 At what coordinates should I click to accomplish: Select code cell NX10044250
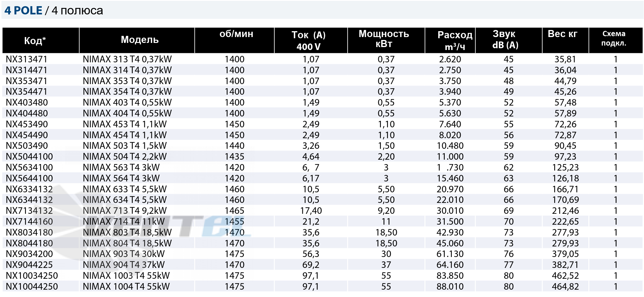pos(32,286)
